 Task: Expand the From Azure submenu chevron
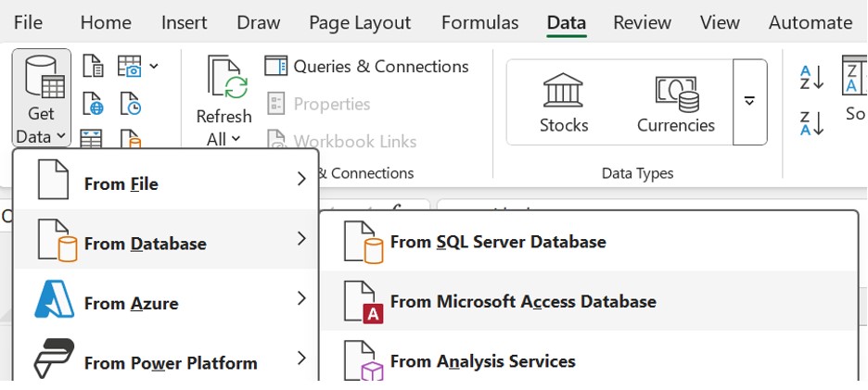tap(301, 298)
